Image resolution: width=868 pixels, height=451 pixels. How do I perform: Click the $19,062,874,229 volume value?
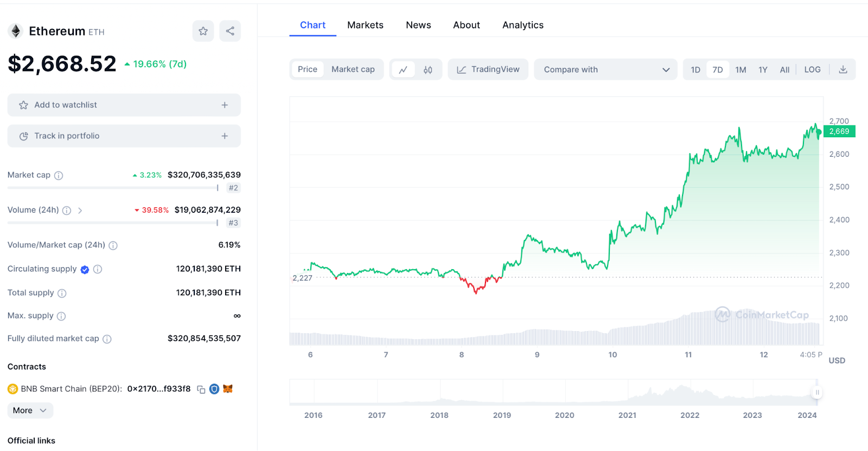coord(207,210)
